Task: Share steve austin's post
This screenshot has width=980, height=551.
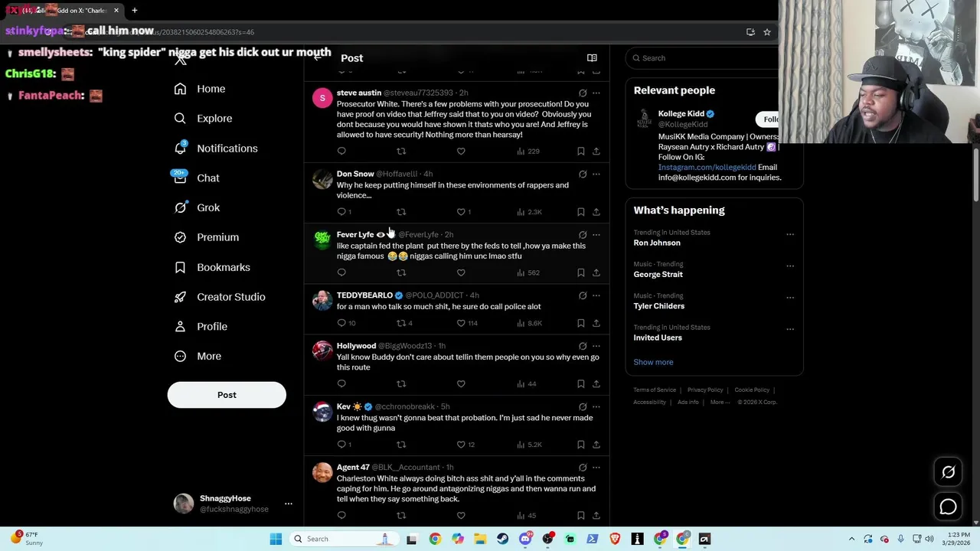Action: pos(596,152)
